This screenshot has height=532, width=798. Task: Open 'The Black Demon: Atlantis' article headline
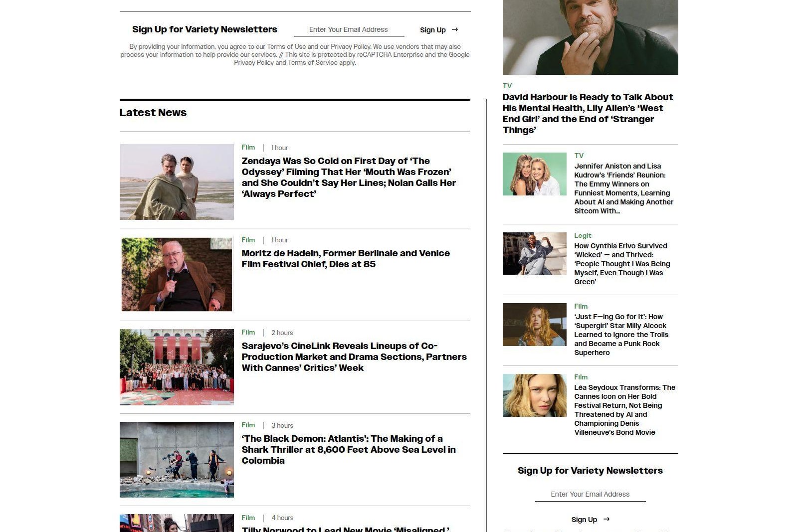point(349,450)
